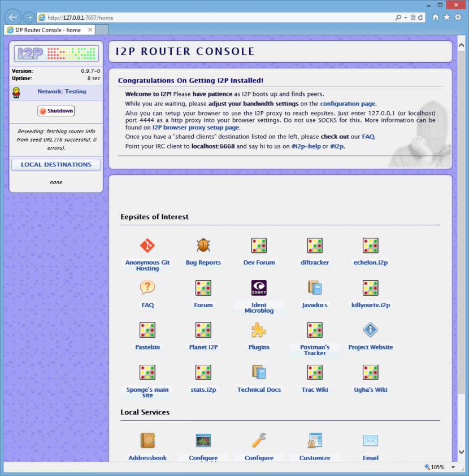Open the echelon.i2p icon

(x=370, y=245)
